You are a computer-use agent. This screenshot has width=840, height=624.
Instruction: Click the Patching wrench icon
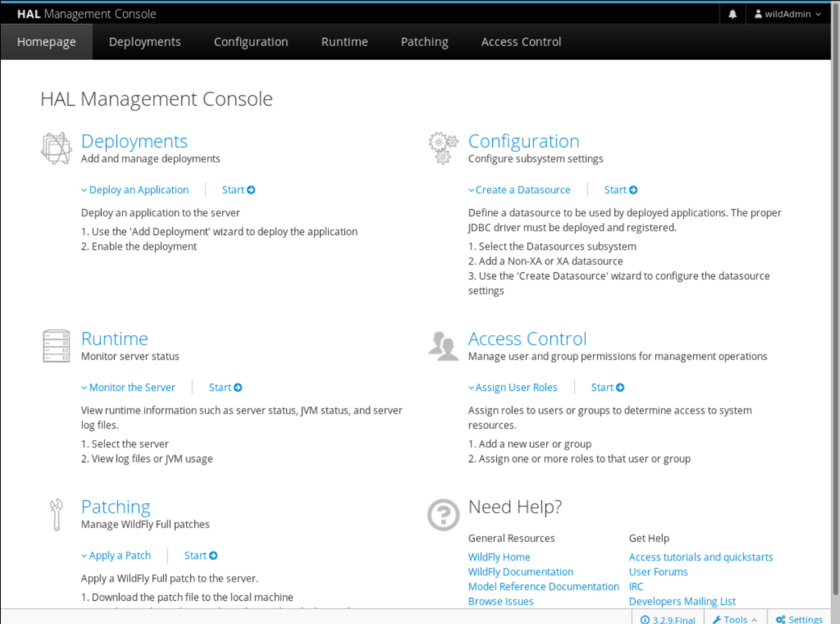[56, 514]
